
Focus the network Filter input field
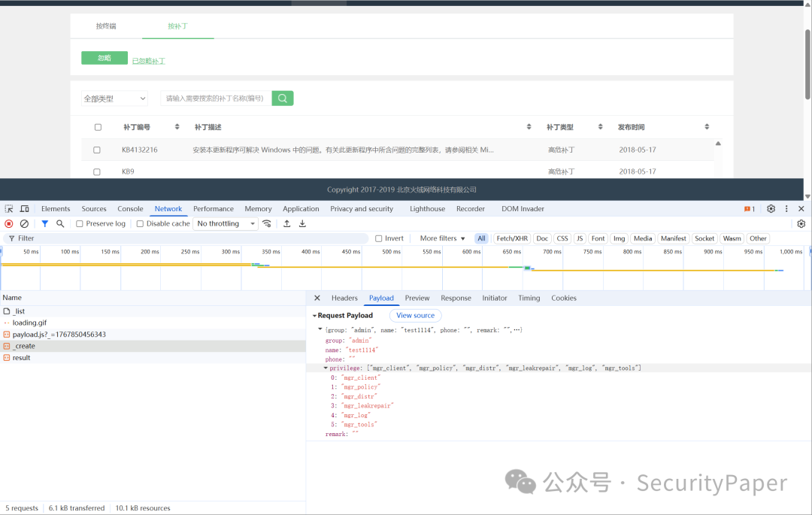click(186, 238)
